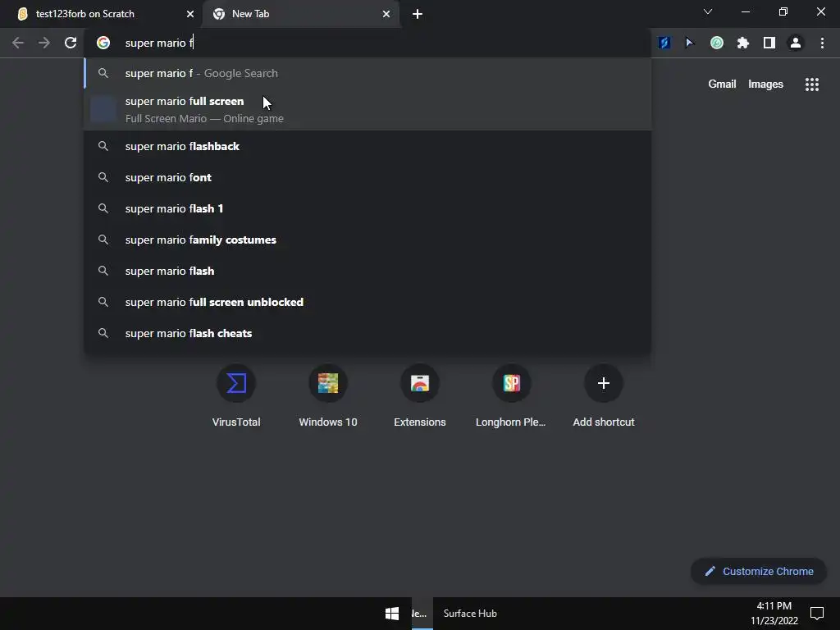Pick suggestion 'super mario flash cheats'
840x630 pixels.
coord(367,333)
